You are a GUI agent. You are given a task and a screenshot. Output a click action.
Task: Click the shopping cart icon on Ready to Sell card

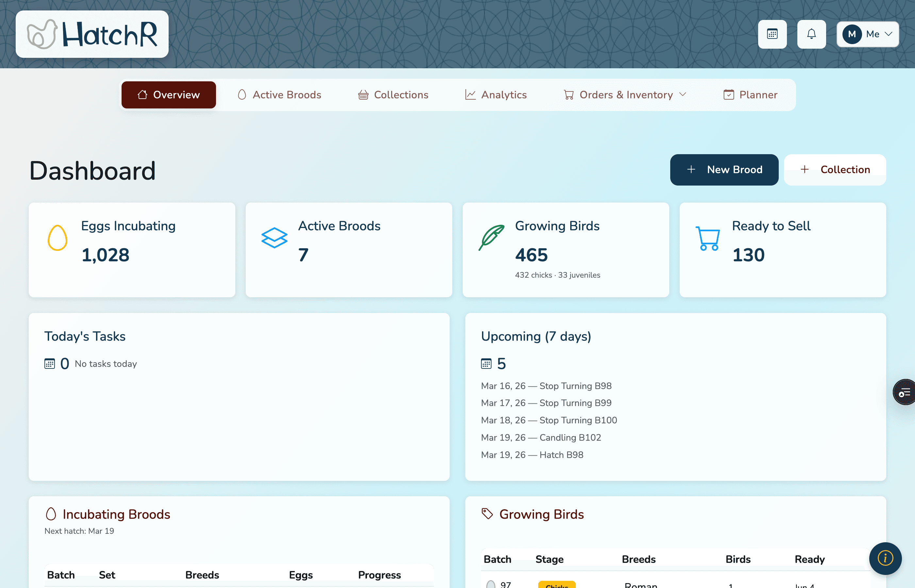point(707,238)
